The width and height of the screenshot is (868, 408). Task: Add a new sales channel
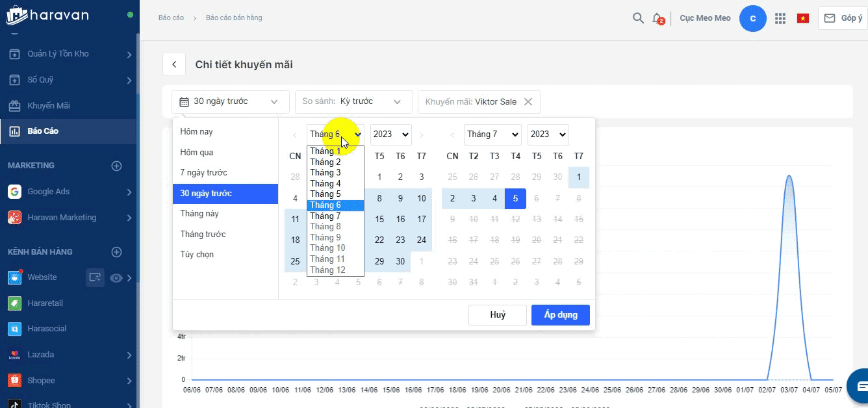[x=117, y=252]
